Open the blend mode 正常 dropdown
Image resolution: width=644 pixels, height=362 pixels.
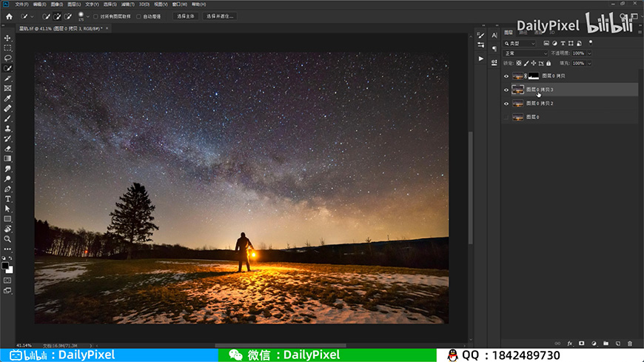click(526, 53)
